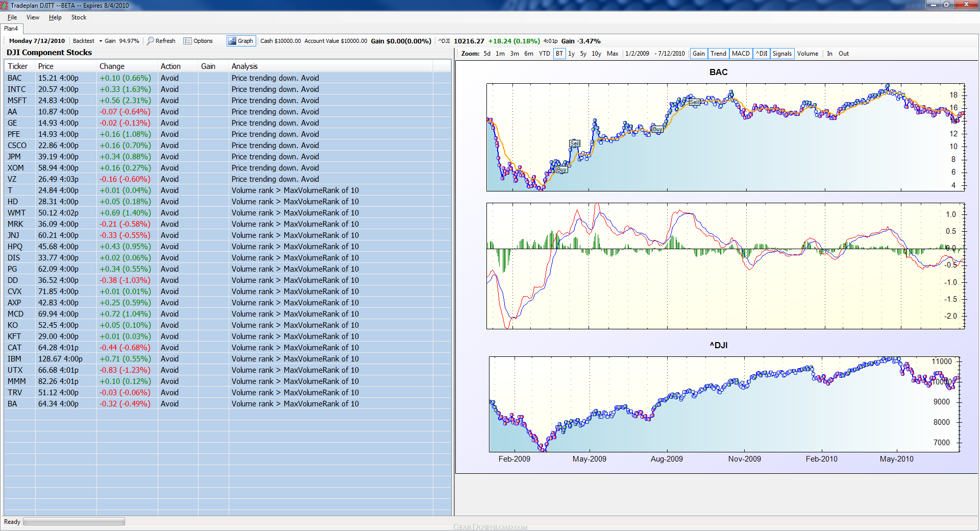Image resolution: width=980 pixels, height=531 pixels.
Task: Toggle the Trend chart overlay
Action: pos(718,54)
